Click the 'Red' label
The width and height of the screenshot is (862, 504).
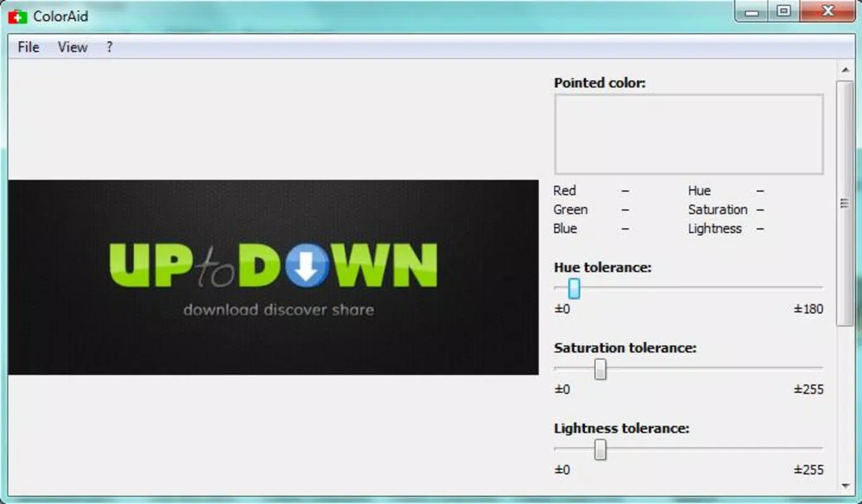[x=564, y=190]
